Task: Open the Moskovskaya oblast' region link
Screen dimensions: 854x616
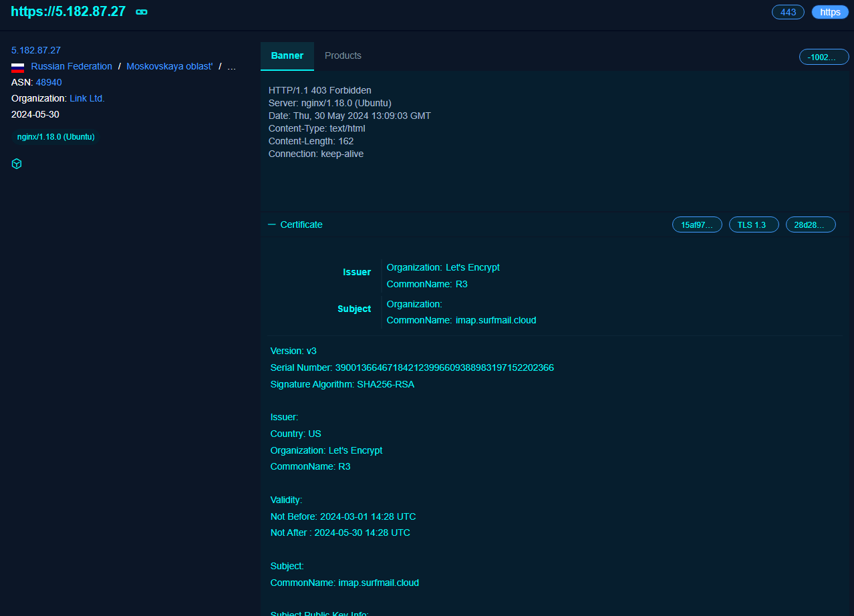Action: (x=169, y=66)
